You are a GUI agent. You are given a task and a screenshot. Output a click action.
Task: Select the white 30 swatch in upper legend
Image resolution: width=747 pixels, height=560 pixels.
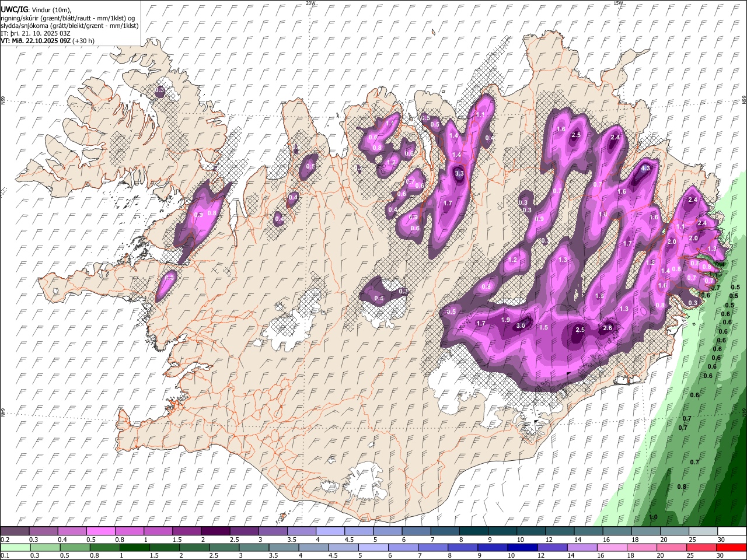[x=732, y=531]
